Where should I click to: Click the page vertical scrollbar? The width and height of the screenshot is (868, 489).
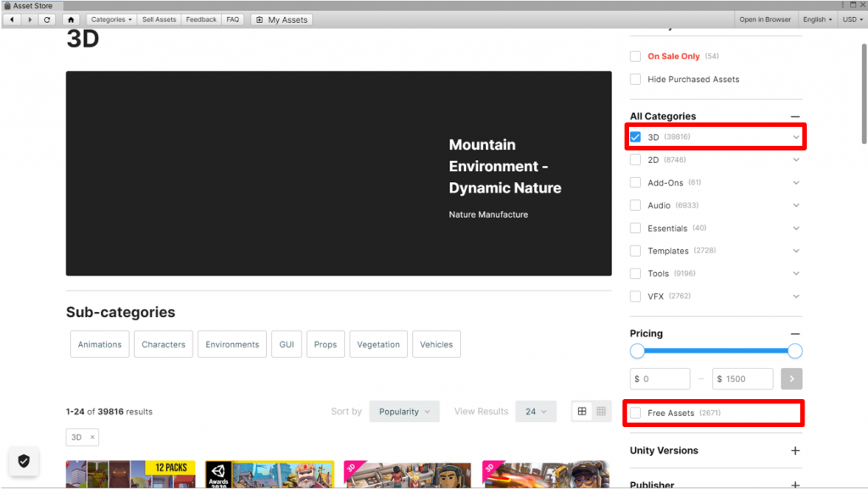(864, 94)
